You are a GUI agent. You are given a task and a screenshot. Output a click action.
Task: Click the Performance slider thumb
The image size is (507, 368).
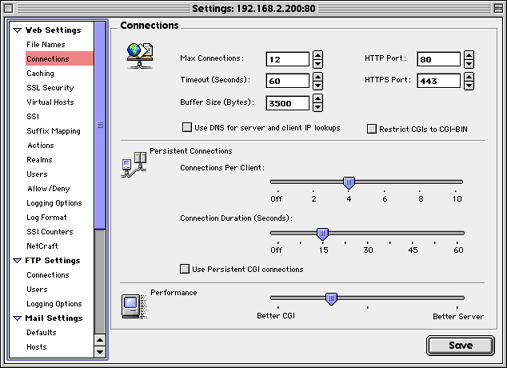tap(331, 299)
